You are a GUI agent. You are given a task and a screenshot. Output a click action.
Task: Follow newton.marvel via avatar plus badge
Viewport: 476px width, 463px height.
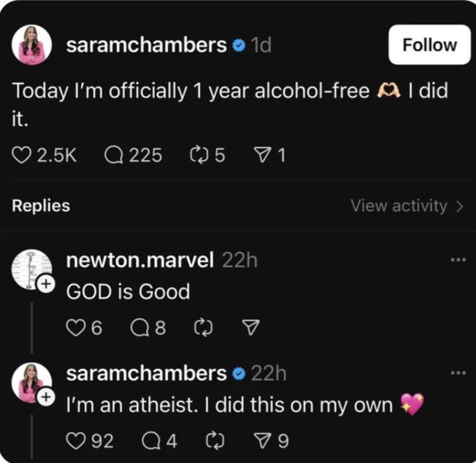coord(45,285)
